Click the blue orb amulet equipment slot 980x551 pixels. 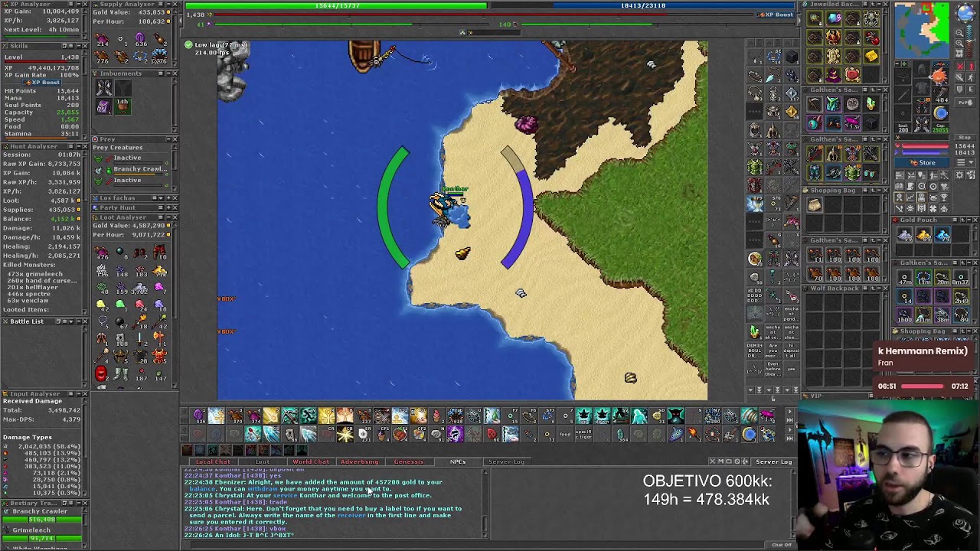940,113
